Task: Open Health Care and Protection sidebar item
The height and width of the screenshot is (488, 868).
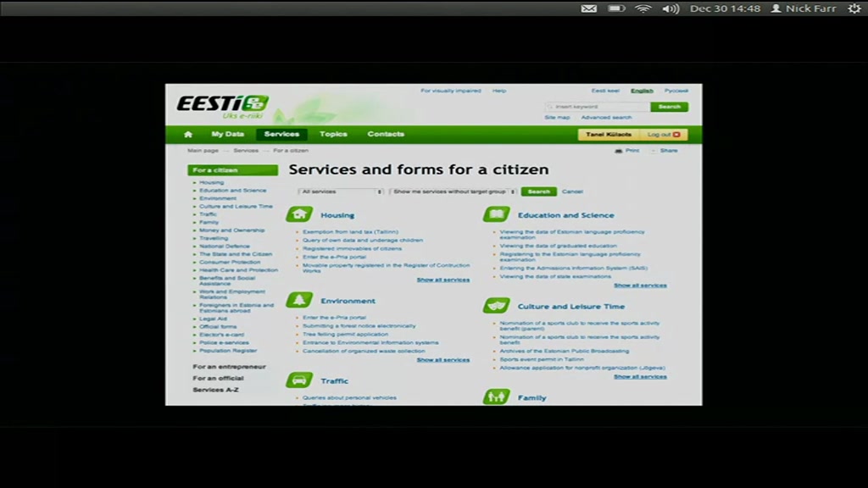Action: point(238,270)
